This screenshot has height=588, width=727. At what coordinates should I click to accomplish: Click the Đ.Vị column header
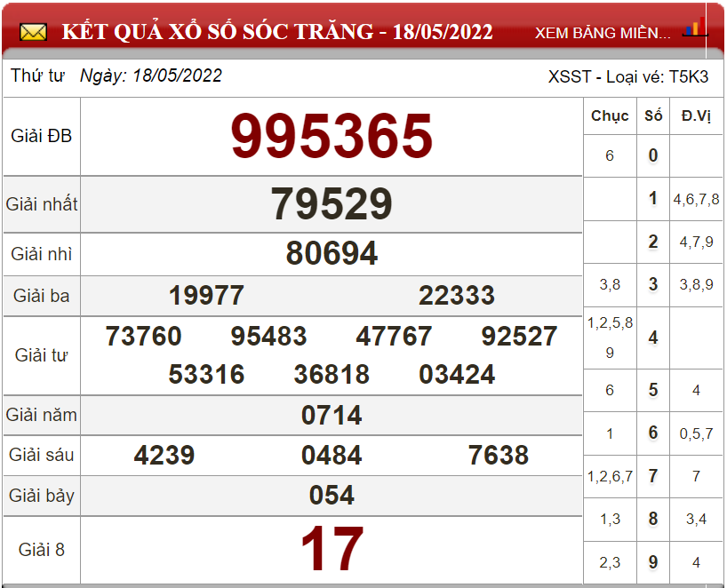[696, 115]
